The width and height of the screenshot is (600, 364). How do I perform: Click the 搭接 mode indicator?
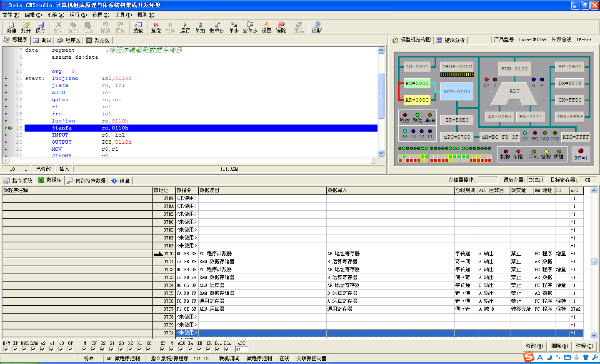point(505,155)
